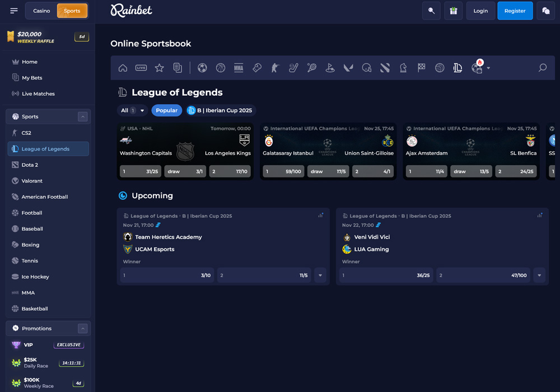Expand more markets for Team Heretics match
The image size is (560, 392).
tap(320, 276)
